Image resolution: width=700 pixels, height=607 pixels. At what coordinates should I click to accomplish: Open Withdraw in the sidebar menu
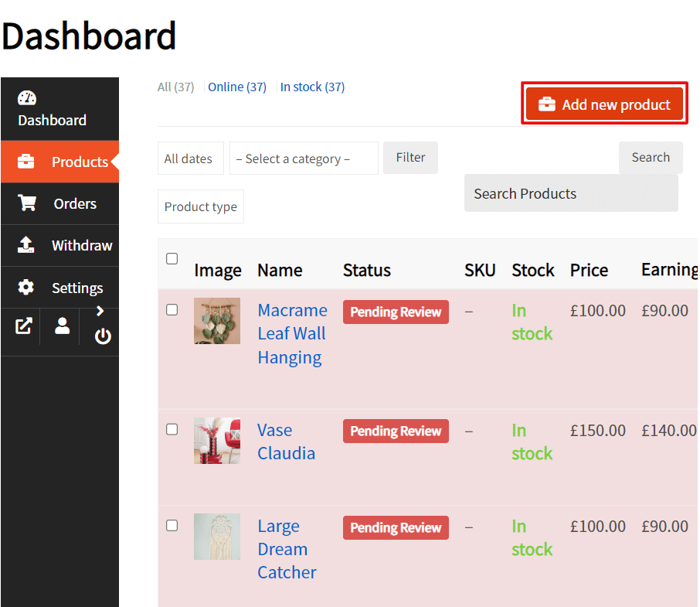[x=59, y=245]
